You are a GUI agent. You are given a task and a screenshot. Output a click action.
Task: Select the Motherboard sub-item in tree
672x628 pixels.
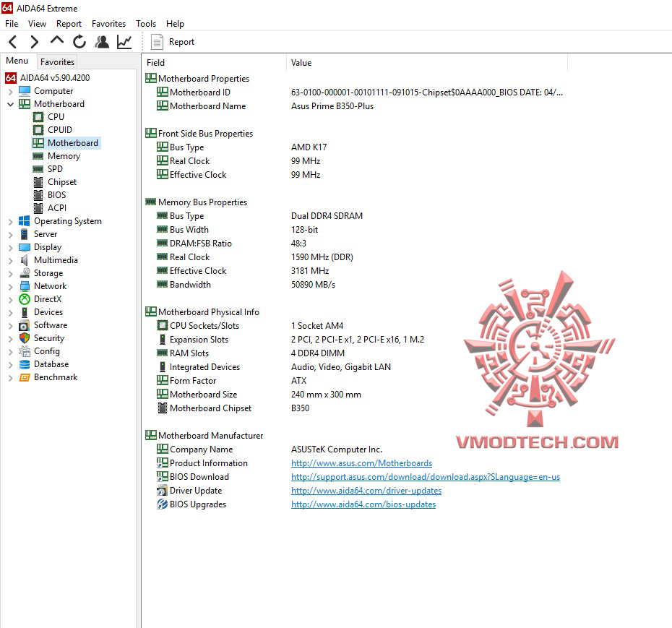(x=66, y=143)
